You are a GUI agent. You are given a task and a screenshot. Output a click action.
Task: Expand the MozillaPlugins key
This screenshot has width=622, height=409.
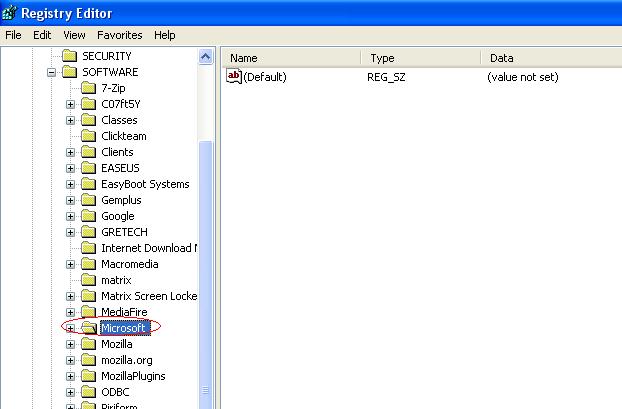pyautogui.click(x=71, y=376)
